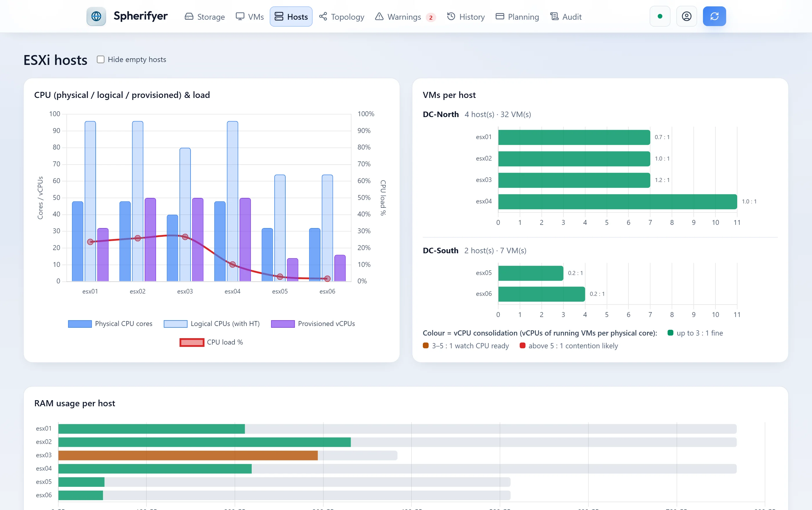Click the 'VMs per host' title

click(x=449, y=95)
